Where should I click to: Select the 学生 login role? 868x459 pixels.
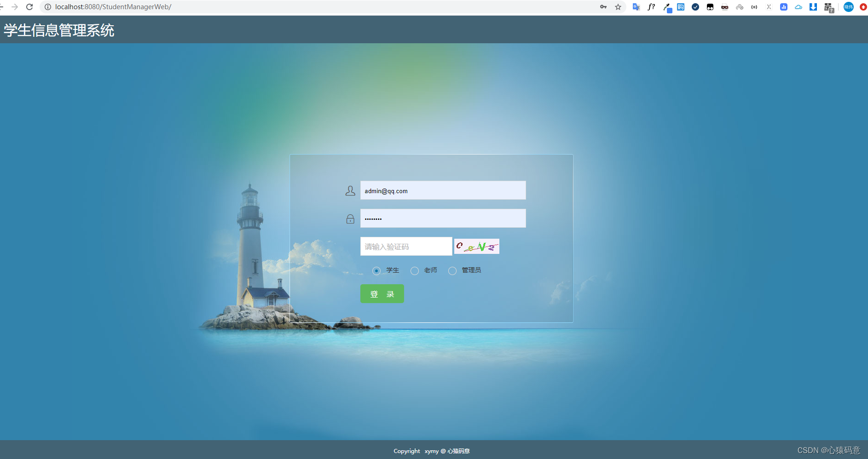coord(377,271)
